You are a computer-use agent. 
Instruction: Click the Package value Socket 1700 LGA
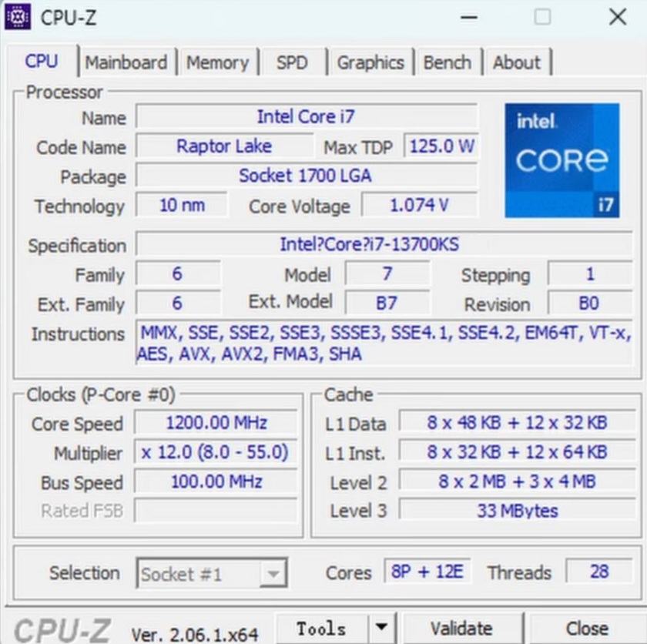point(307,176)
